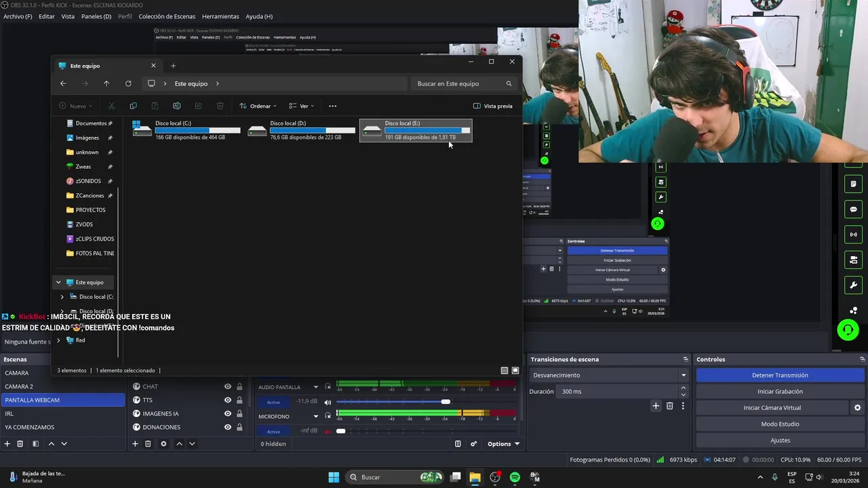This screenshot has height=488, width=868.
Task: Add a new scene in Escenas
Action: click(x=7, y=444)
